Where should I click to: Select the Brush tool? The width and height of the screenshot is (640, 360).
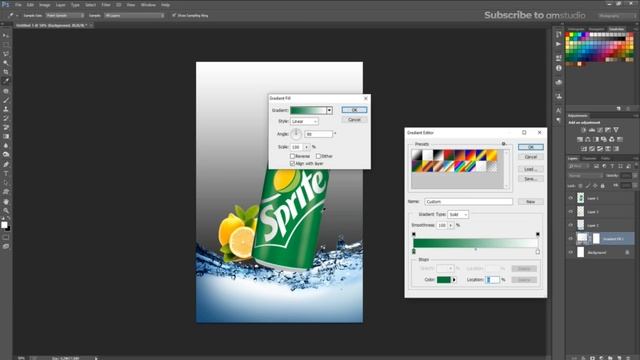[x=6, y=100]
